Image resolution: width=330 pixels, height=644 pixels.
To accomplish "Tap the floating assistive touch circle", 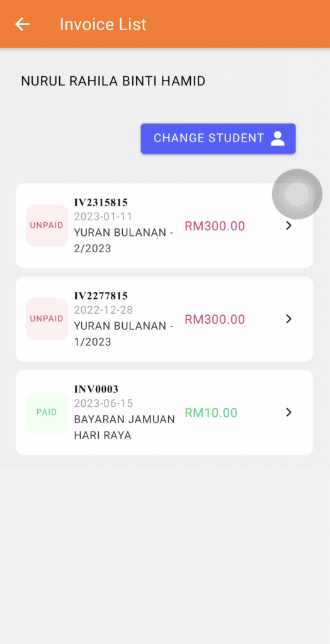I will point(297,194).
